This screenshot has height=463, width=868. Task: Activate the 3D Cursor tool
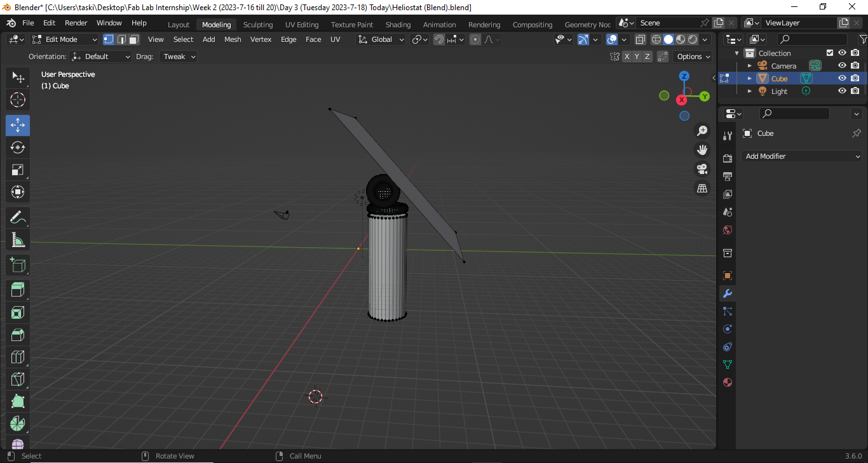coord(18,100)
